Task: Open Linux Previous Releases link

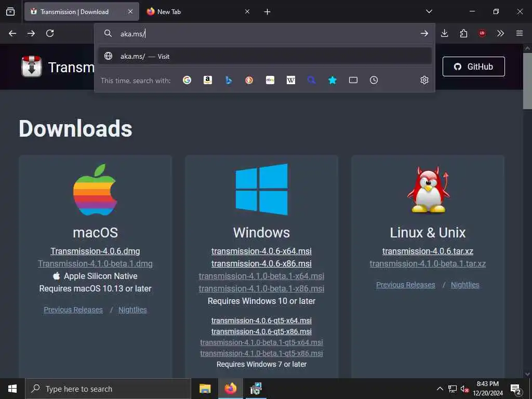Action: point(406,285)
